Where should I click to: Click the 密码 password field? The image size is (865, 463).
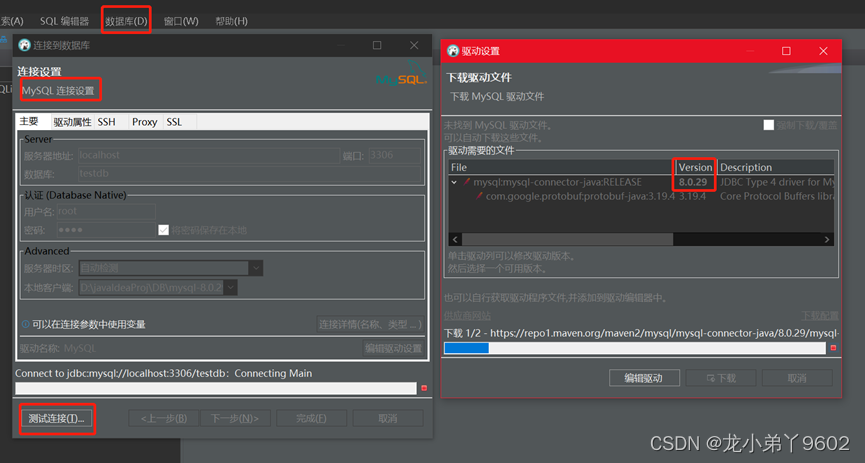(106, 230)
